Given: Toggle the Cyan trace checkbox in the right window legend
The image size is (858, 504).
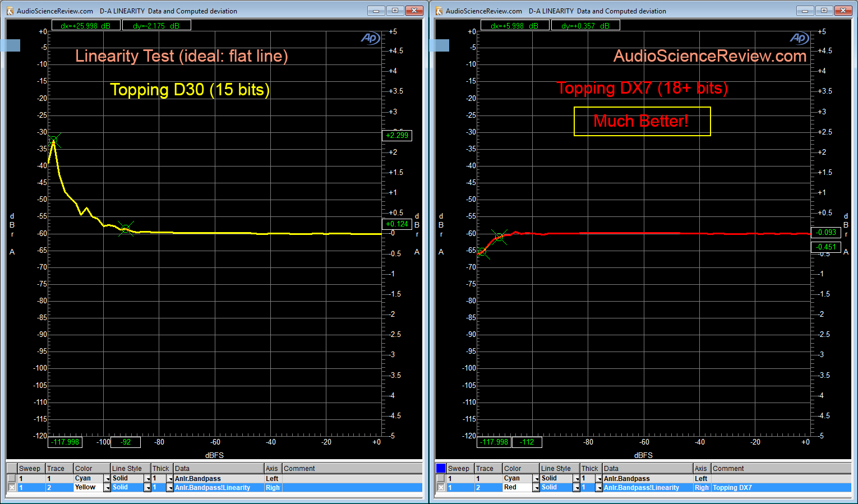Looking at the screenshot, I should (440, 478).
